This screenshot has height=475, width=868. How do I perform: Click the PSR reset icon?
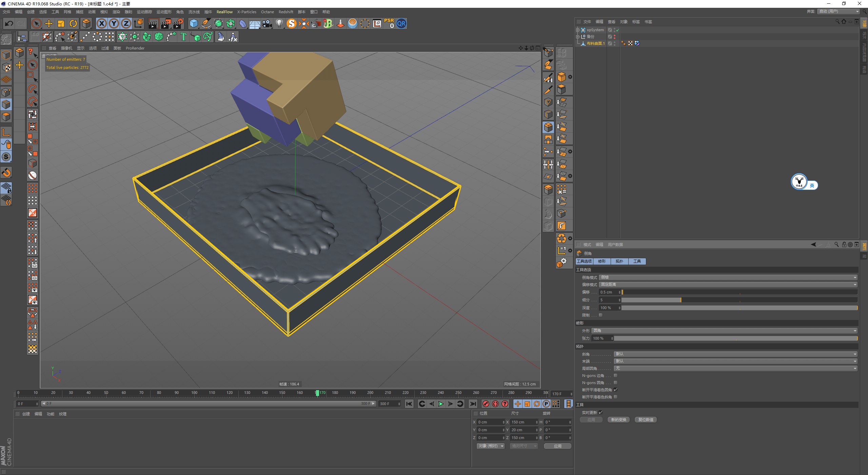(x=389, y=23)
